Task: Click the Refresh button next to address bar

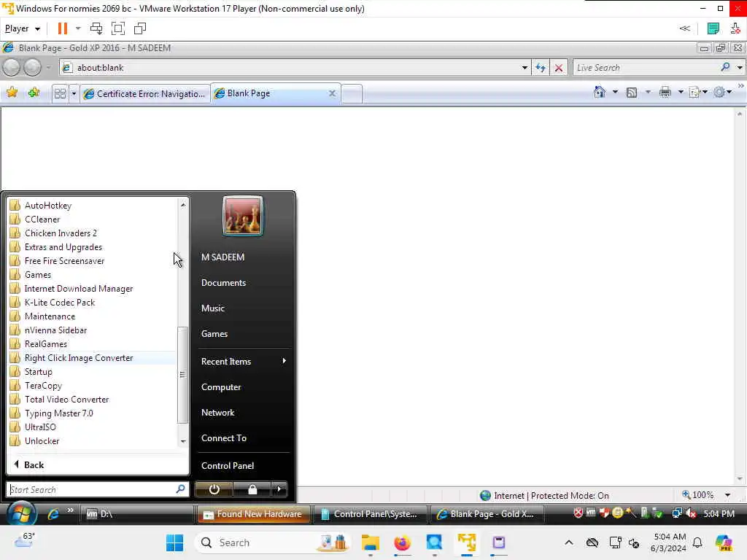Action: (x=541, y=68)
